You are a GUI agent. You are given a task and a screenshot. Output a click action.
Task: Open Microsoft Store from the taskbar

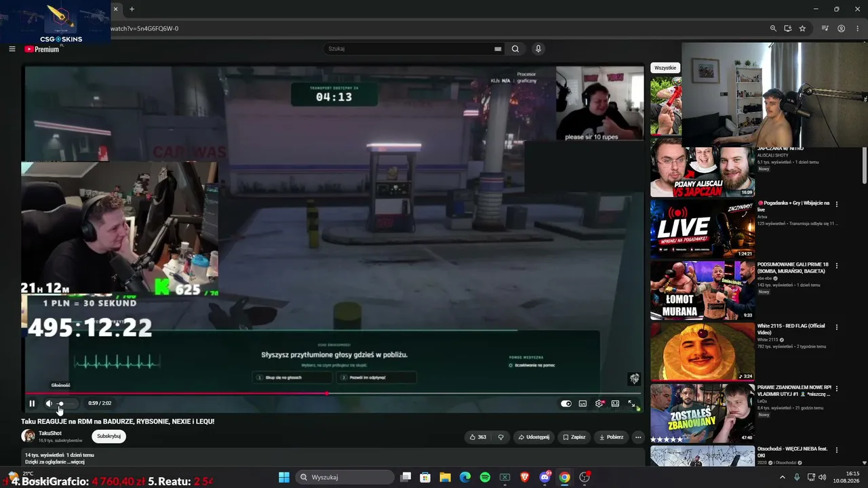[425, 477]
